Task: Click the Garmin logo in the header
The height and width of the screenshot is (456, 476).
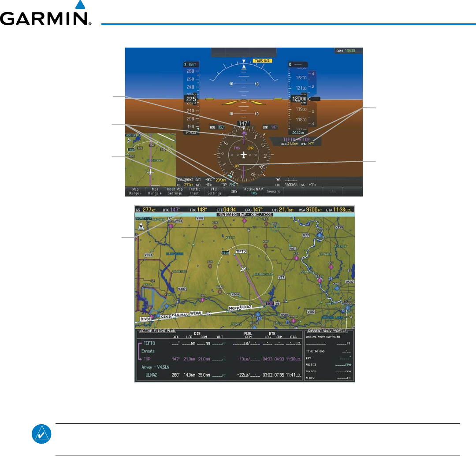Action: (x=45, y=13)
